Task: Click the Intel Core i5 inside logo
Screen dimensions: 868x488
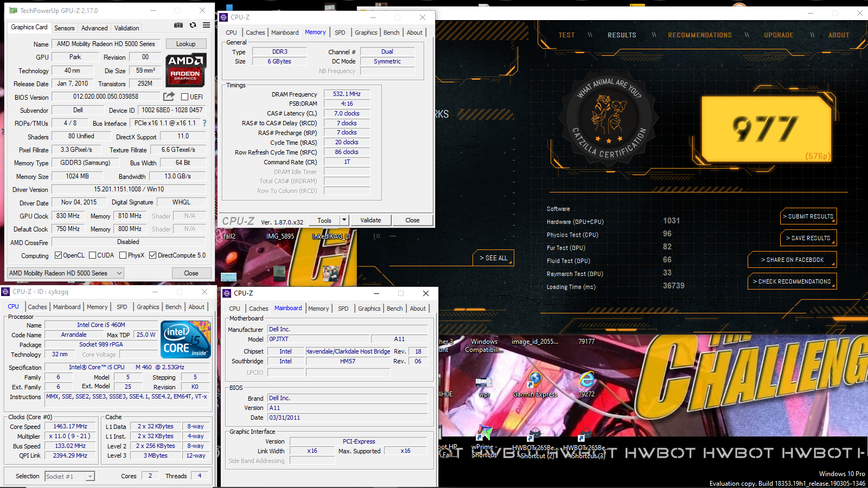Action: [x=186, y=339]
